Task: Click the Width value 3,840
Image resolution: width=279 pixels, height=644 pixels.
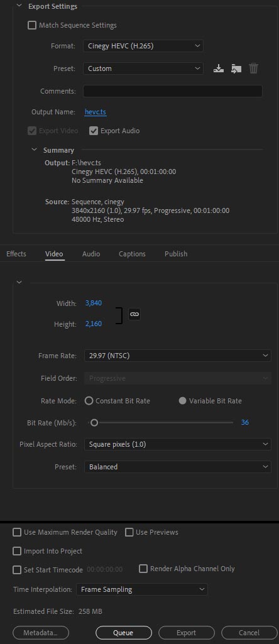Action: pos(94,303)
